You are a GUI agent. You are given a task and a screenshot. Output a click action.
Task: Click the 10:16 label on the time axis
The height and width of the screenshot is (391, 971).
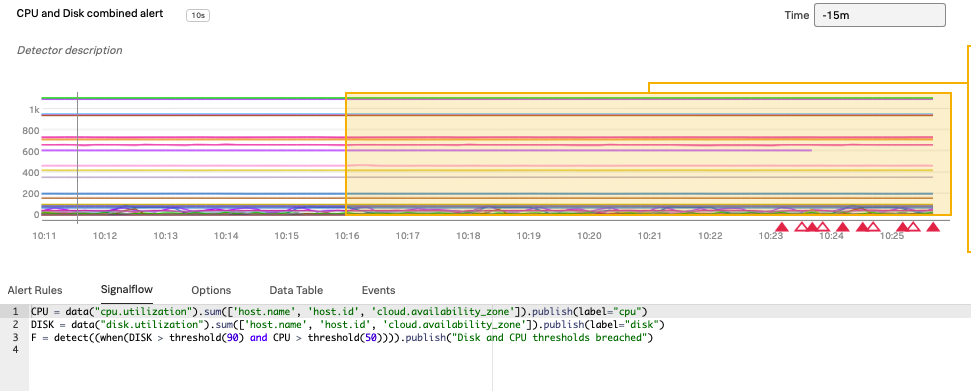point(347,236)
